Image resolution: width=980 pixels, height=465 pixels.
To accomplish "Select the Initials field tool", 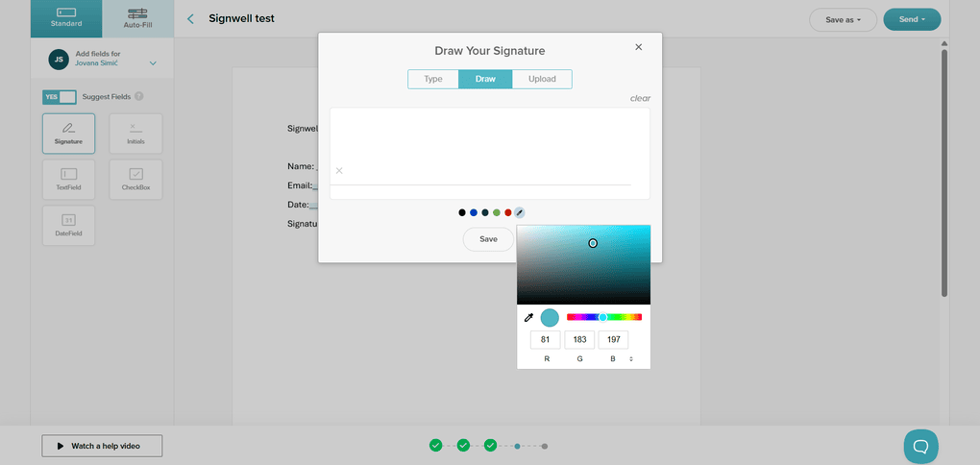I will [135, 134].
